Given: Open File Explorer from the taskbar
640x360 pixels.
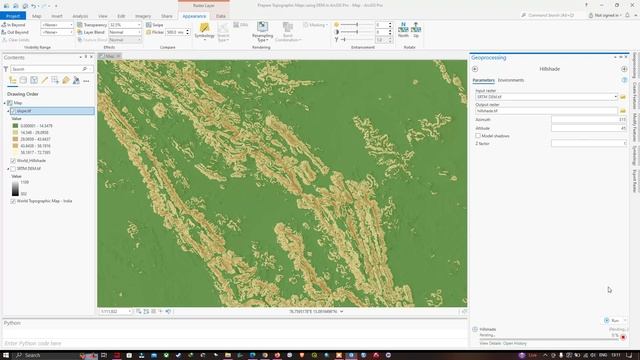Looking at the screenshot, I should click(x=228, y=355).
